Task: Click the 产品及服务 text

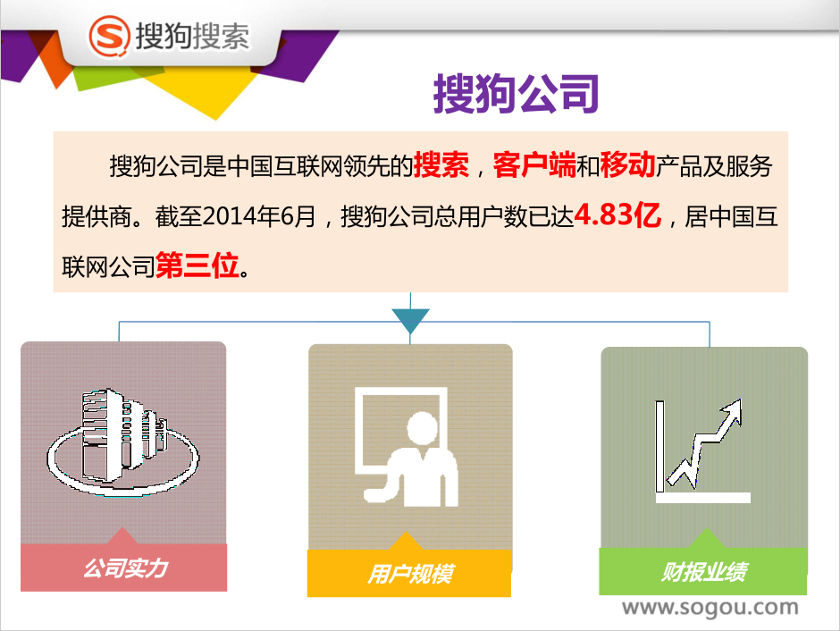Action: pos(714,165)
